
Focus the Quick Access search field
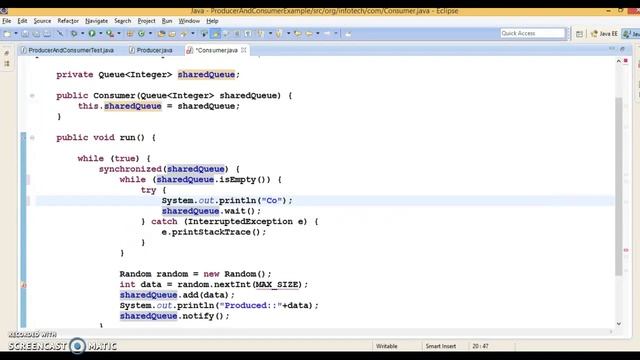532,33
